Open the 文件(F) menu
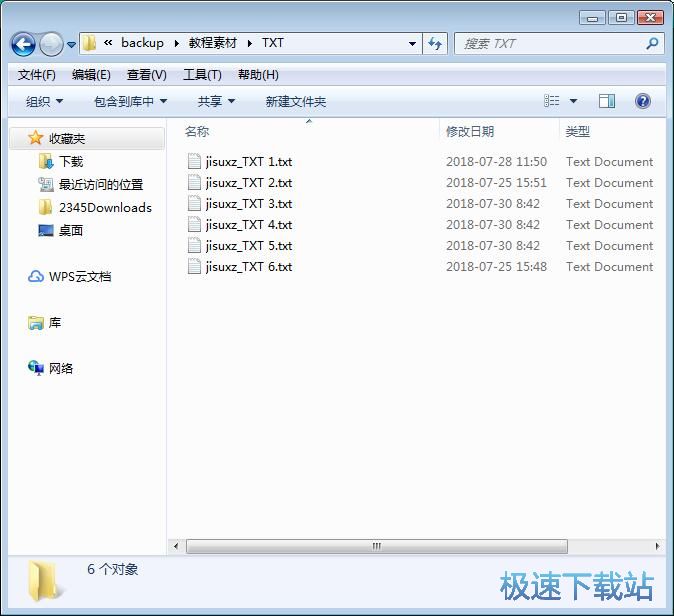Screen dimensions: 674x616 click(37, 75)
